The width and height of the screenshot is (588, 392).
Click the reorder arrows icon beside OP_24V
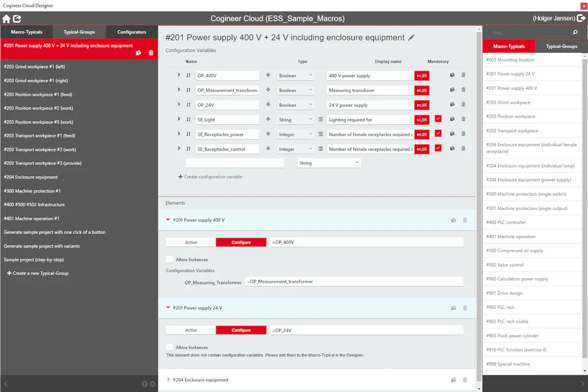pos(188,104)
